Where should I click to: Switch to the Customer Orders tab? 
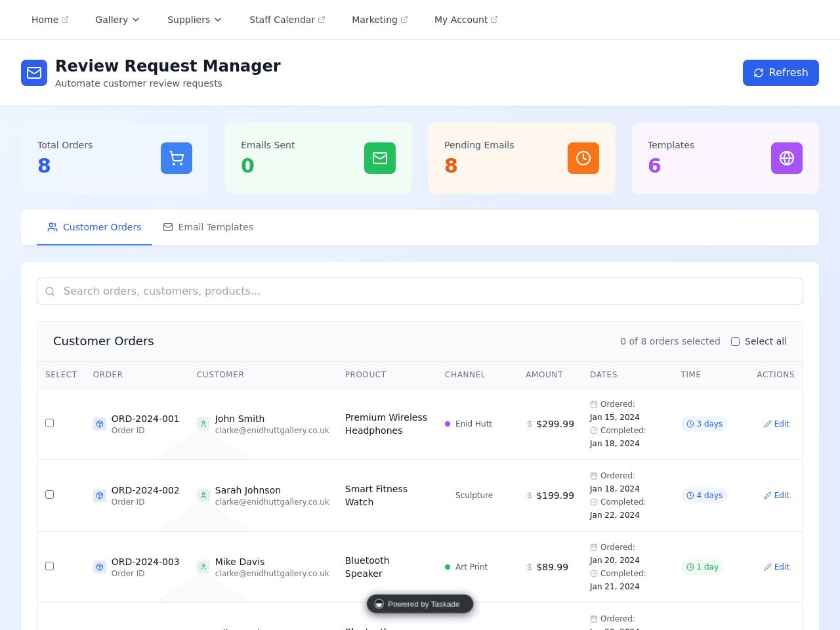point(94,227)
